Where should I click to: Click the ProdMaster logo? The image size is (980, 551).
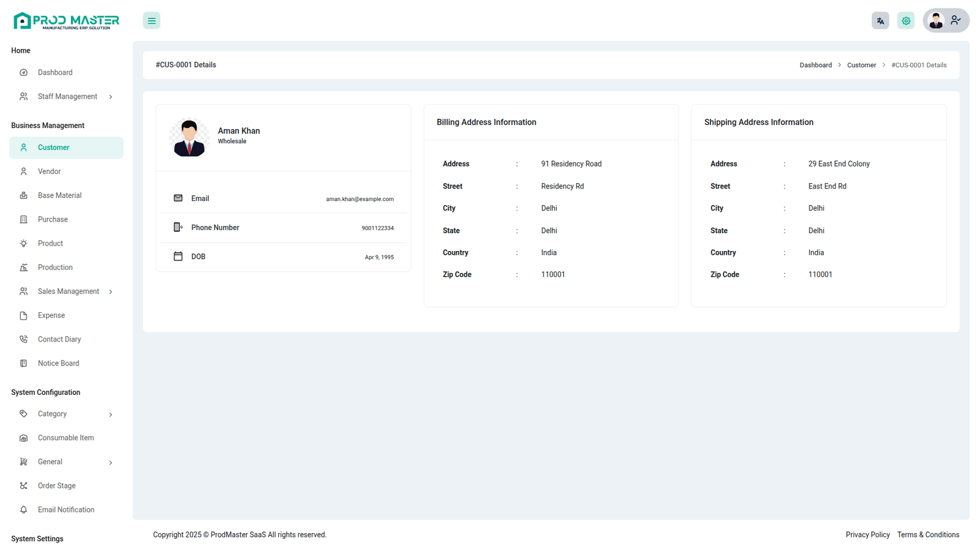click(x=66, y=21)
